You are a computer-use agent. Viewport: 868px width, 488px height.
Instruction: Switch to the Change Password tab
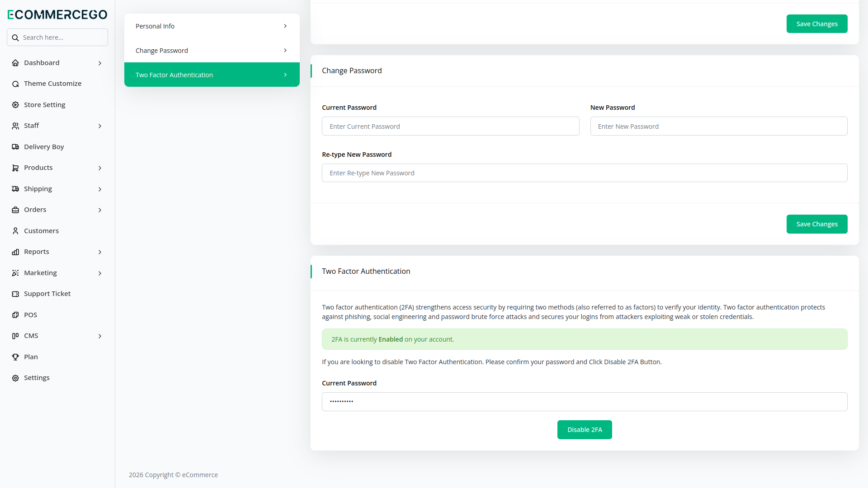tap(212, 51)
